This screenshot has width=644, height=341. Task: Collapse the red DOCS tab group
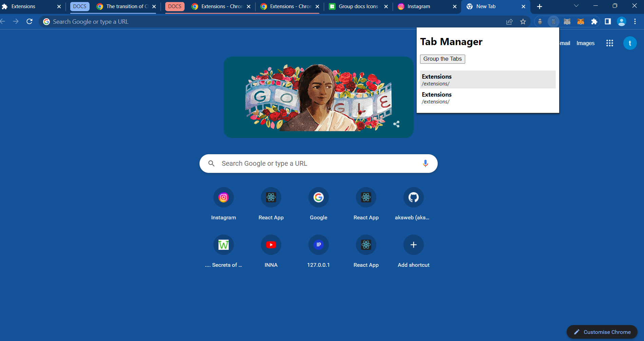point(175,6)
